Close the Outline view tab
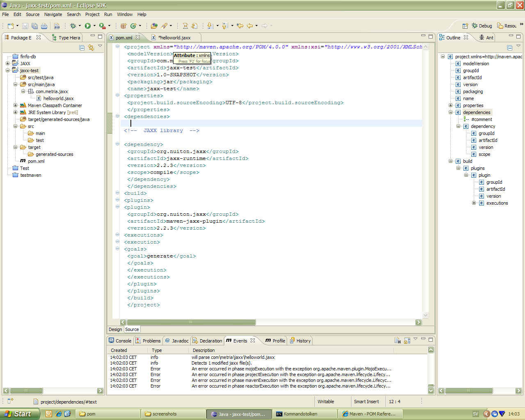 point(466,37)
